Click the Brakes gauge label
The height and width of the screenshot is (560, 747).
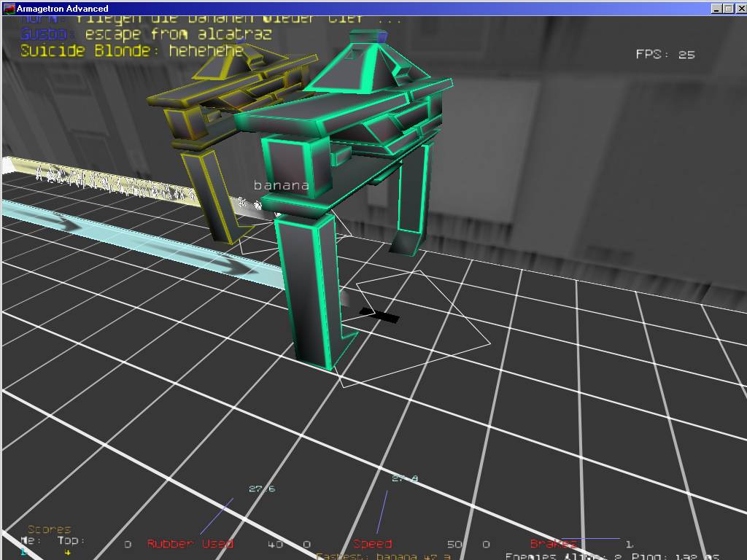tap(553, 544)
